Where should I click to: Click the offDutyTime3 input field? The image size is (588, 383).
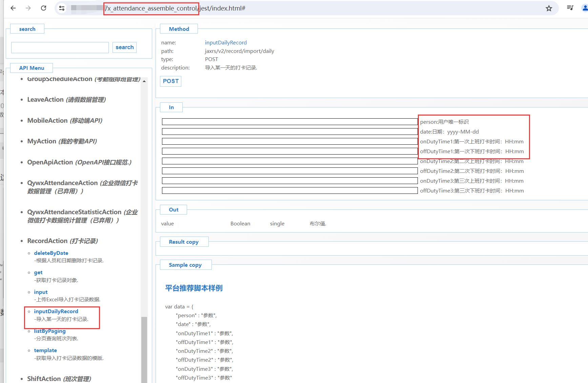[290, 190]
